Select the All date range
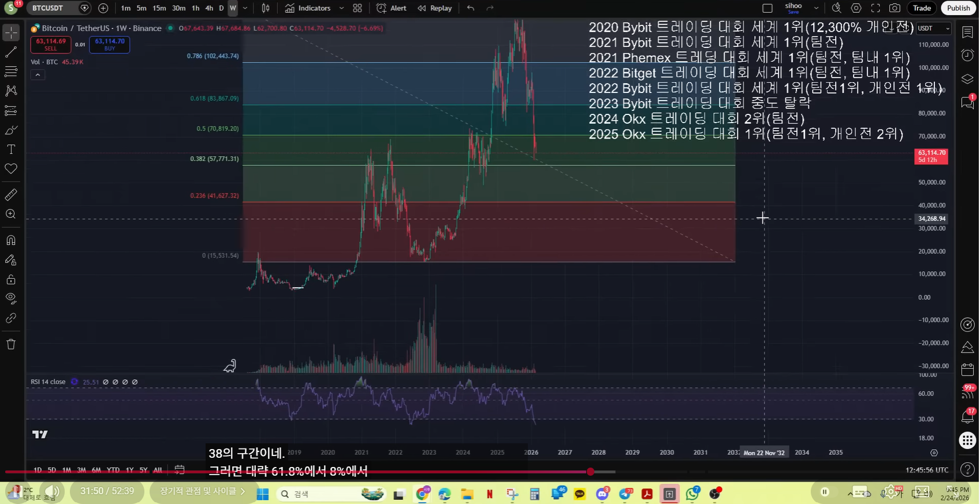The height and width of the screenshot is (504, 980). [158, 470]
